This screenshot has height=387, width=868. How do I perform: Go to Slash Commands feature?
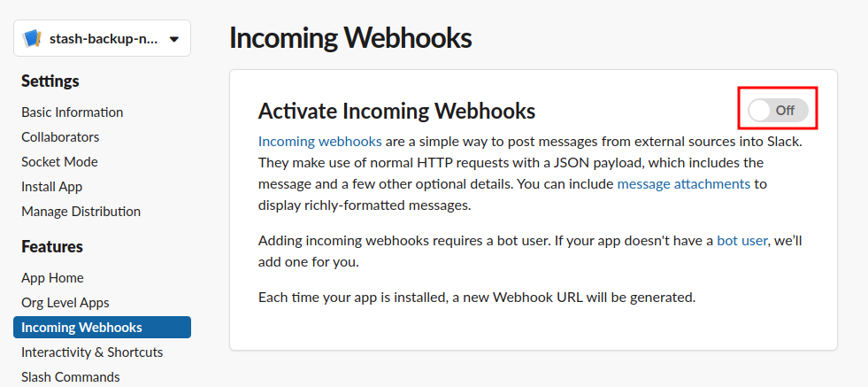(x=71, y=377)
